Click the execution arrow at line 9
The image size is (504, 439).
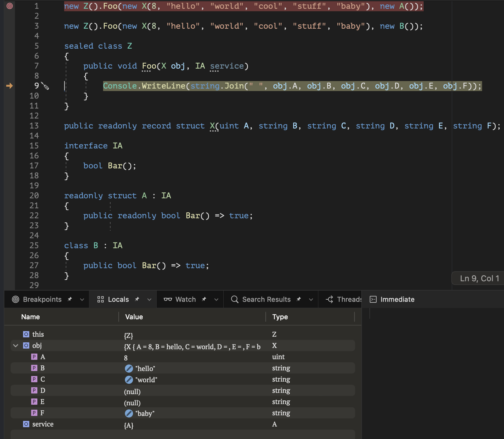10,86
